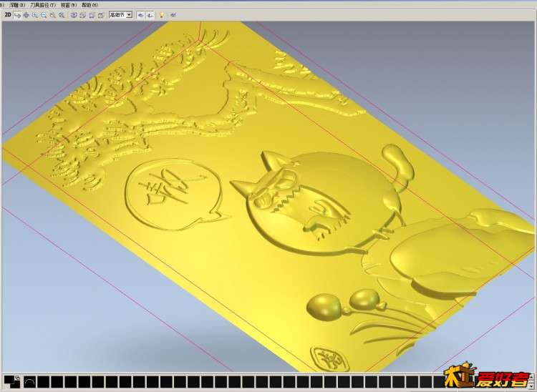This screenshot has width=537, height=392.
Task: Switch to the 2D view button
Action: coord(8,15)
